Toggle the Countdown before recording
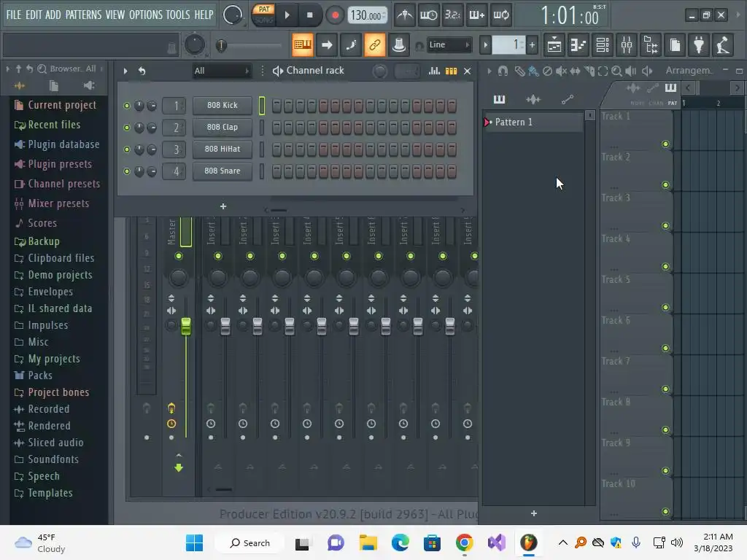The height and width of the screenshot is (560, 747). (452, 15)
